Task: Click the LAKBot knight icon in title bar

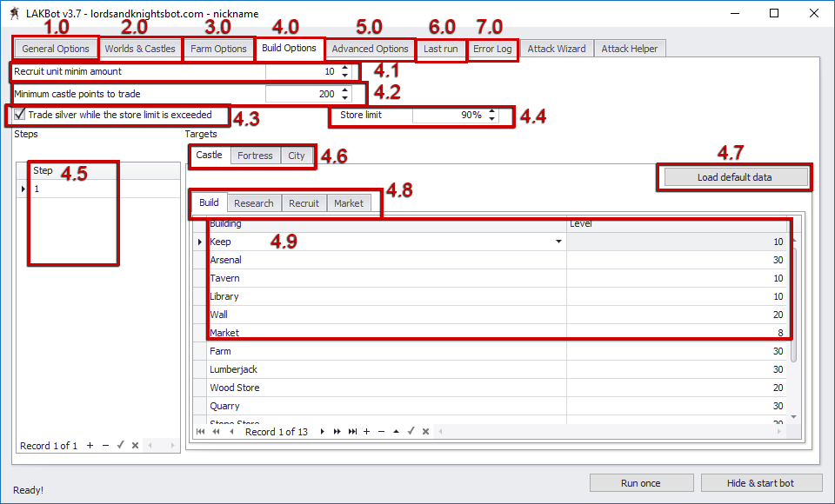Action: click(15, 13)
